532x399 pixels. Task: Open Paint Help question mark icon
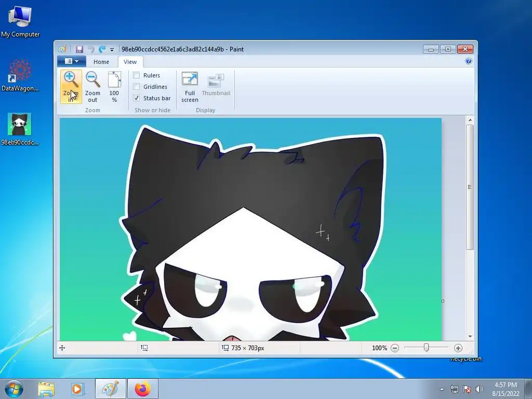(x=469, y=61)
